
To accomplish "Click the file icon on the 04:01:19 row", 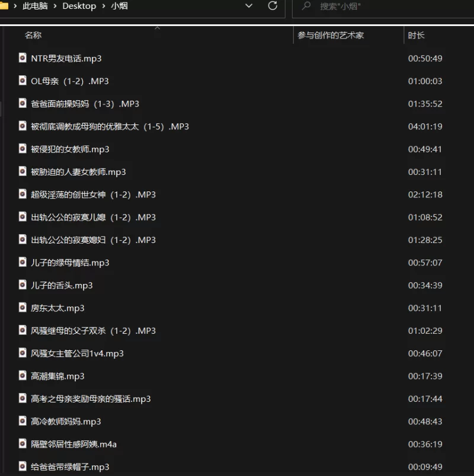I will 23,126.
